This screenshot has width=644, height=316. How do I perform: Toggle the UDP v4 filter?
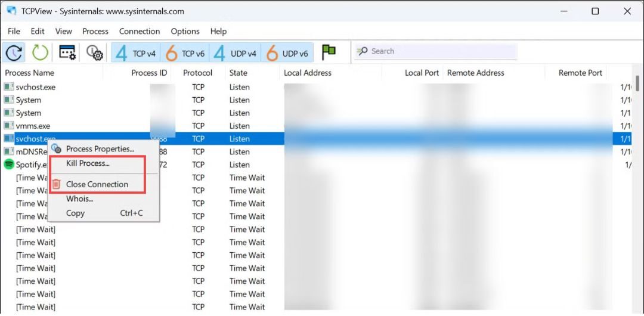235,53
